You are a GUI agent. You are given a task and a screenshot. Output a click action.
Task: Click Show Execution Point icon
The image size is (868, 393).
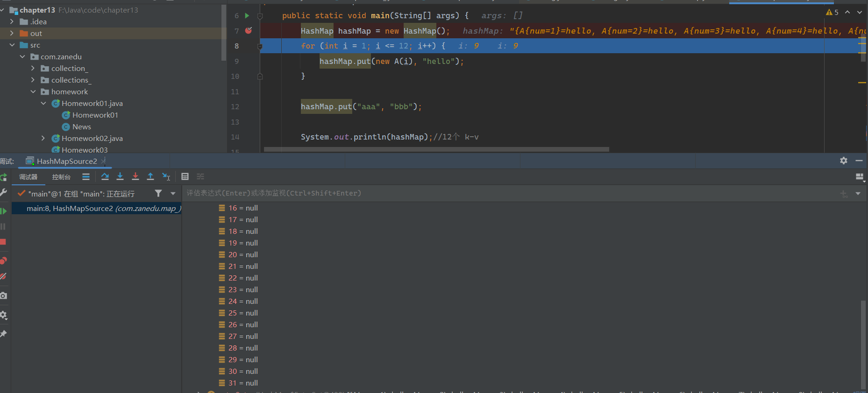click(85, 176)
